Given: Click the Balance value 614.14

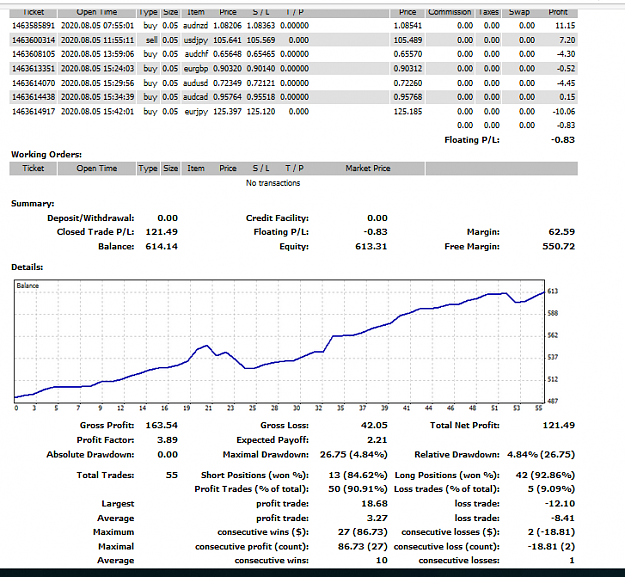Looking at the screenshot, I should click(x=161, y=247).
